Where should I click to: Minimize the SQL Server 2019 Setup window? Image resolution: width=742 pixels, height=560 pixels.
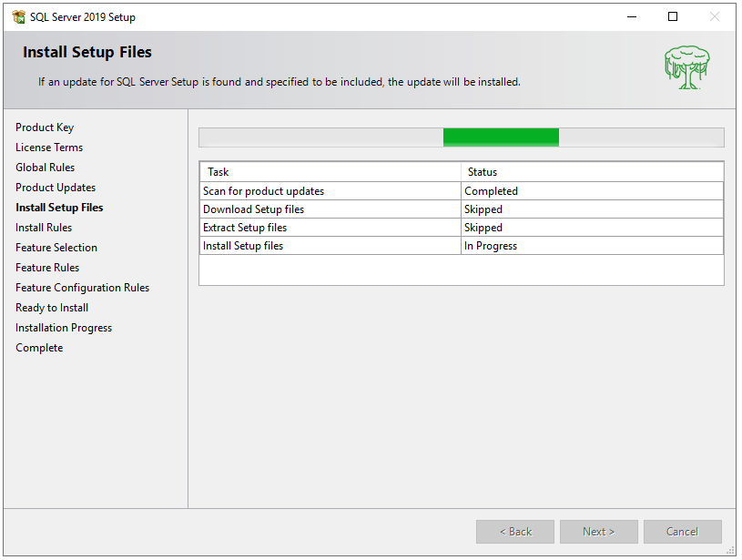click(x=632, y=17)
